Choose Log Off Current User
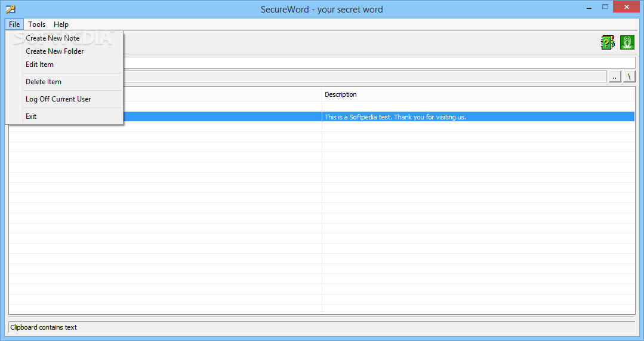This screenshot has width=644, height=341. pos(64,99)
